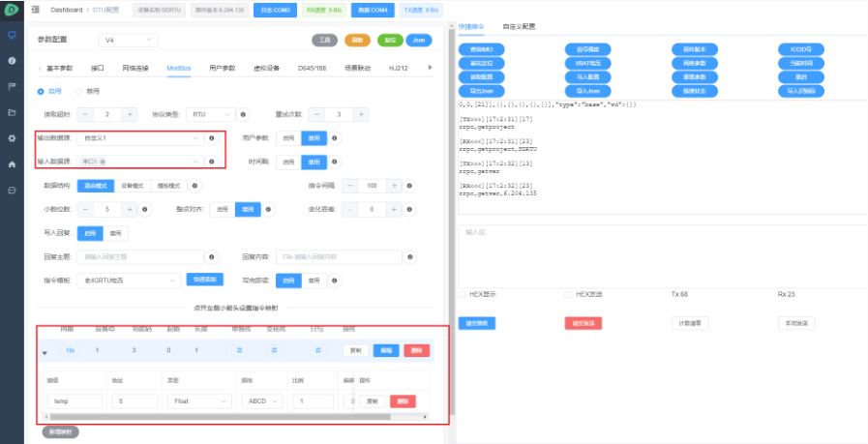The width and height of the screenshot is (868, 444).
Task: Click the temp name input field
Action: pyautogui.click(x=75, y=400)
